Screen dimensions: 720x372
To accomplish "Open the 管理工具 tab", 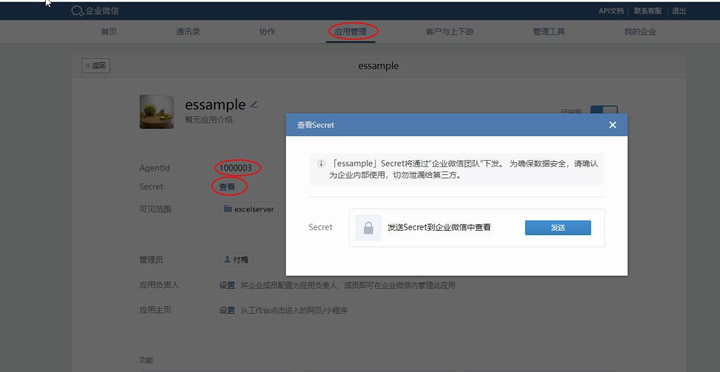I will point(548,32).
